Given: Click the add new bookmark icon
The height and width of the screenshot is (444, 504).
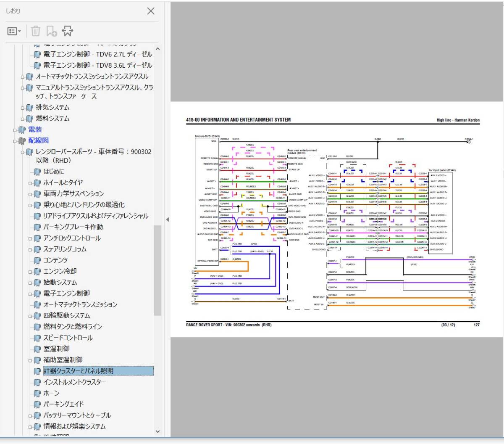Looking at the screenshot, I should (x=52, y=31).
